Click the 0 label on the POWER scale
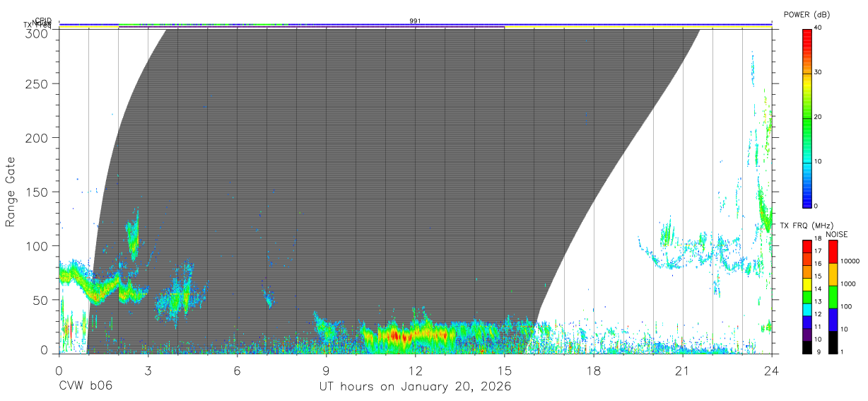Screen dimensions: 868x401 [816, 206]
